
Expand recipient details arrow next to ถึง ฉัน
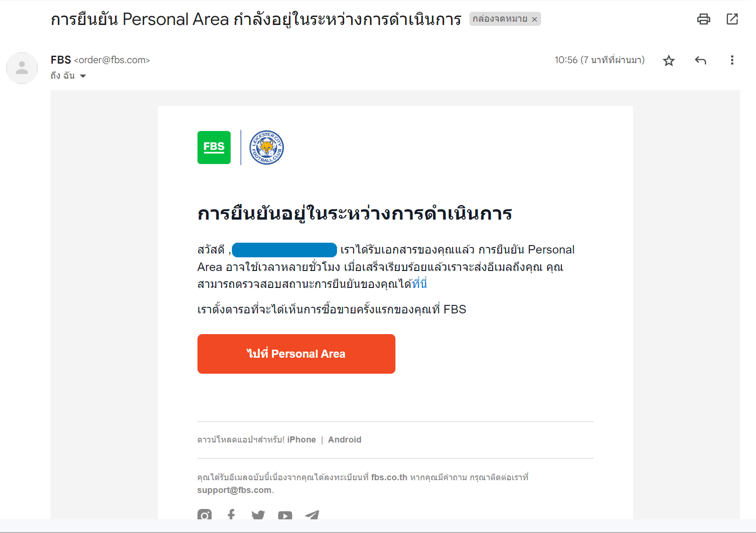pos(83,76)
